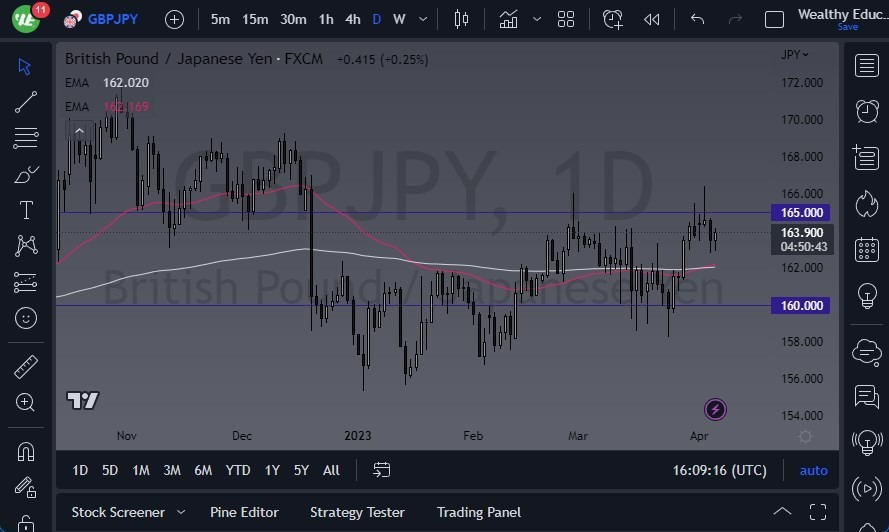Activate the zoom in tool
The height and width of the screenshot is (532, 889).
pyautogui.click(x=25, y=402)
